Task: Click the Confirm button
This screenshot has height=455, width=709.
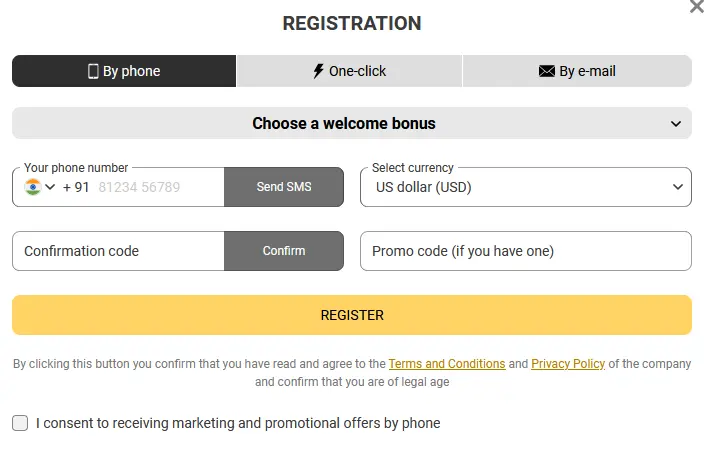Action: point(284,251)
